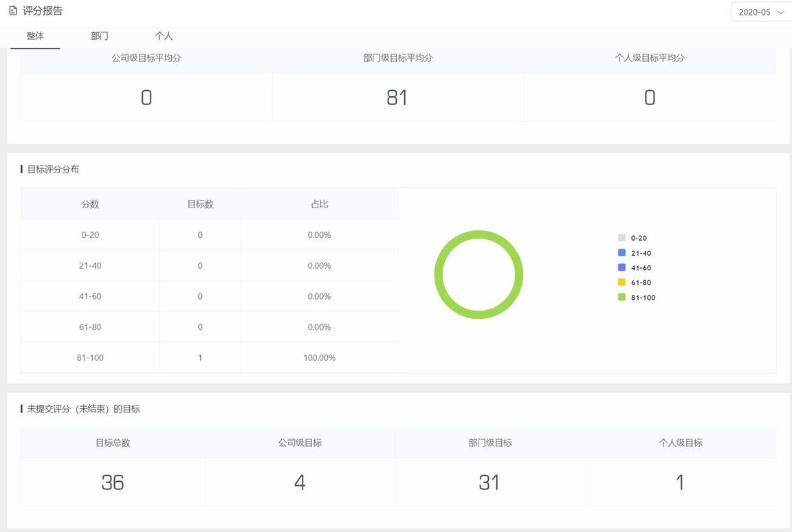The height and width of the screenshot is (532, 792).
Task: Click the 个人级目标 header
Action: click(x=681, y=443)
